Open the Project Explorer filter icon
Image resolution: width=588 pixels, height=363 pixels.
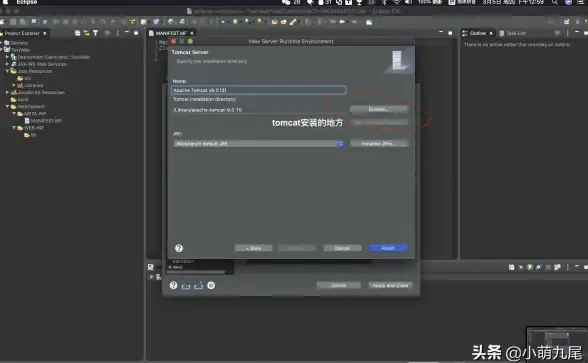95,33
